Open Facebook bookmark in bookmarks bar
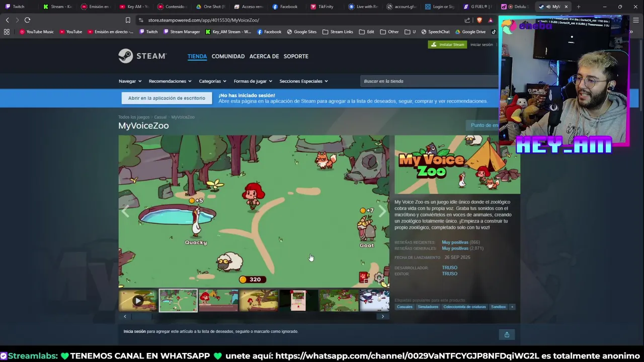 (269, 32)
